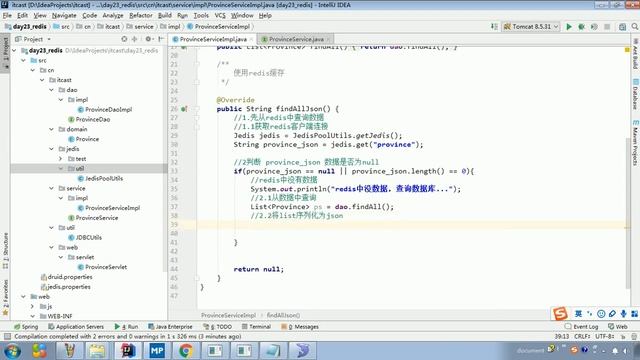Click the microphone icon in input method bar
The image size is (640, 360).
coord(623,313)
